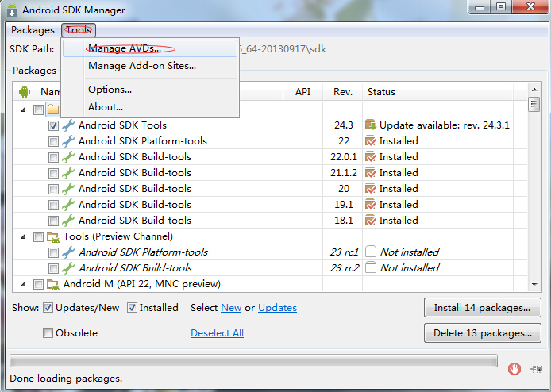Open the Packages menu
Viewport: 551px width, 392px height.
33,30
